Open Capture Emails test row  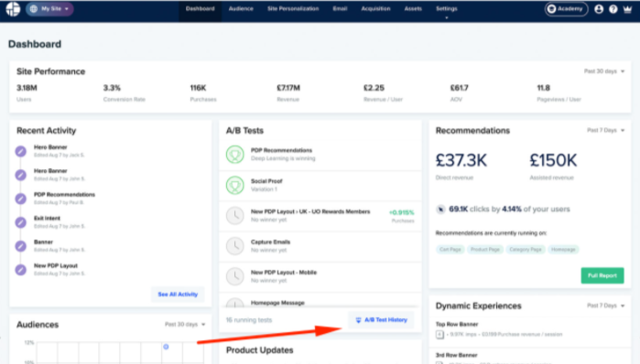tap(320, 246)
